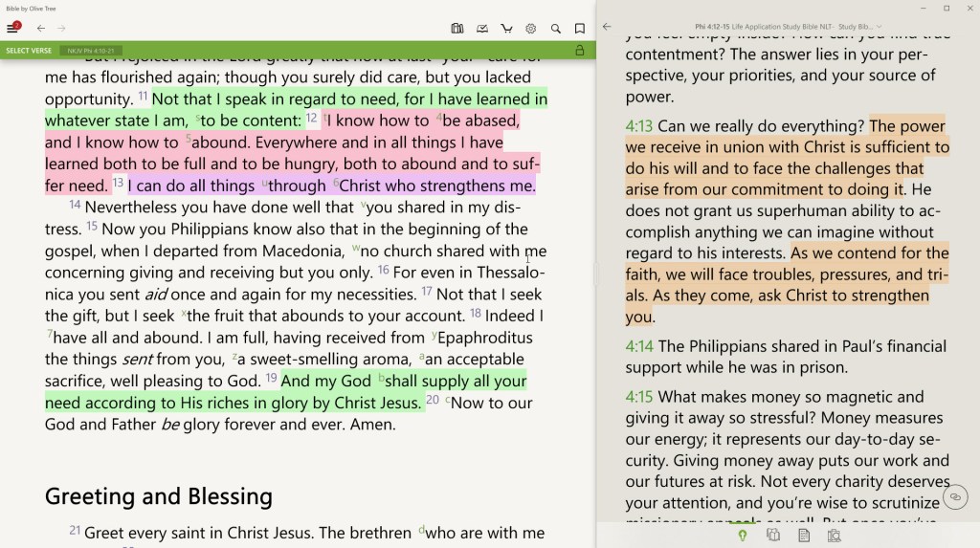
Task: Toggle the lock icon on green bar
Action: (x=579, y=50)
